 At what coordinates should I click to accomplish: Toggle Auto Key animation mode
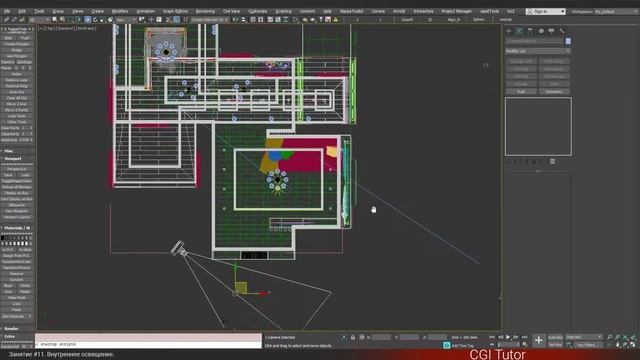(555, 337)
